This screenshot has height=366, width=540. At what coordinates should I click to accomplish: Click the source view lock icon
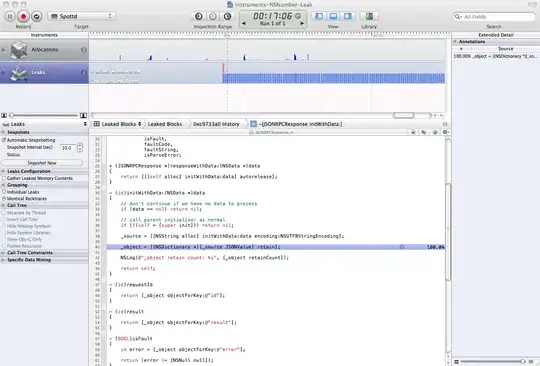413,132
